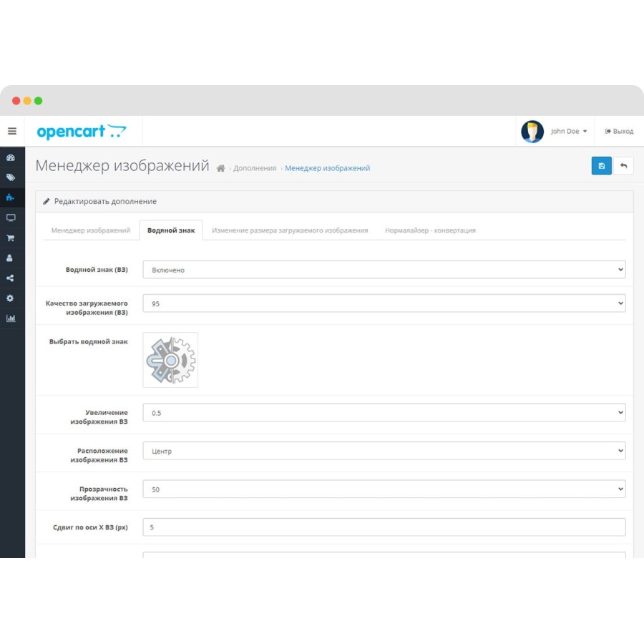
Task: Click the red window close dot
Action: (x=16, y=101)
